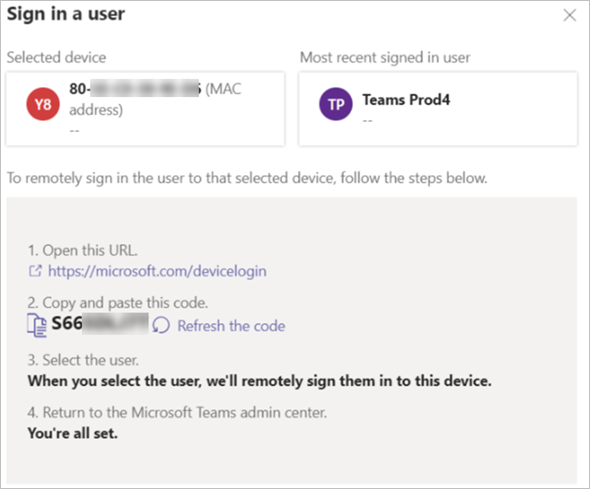Click the red Y8 device avatar
590x489 pixels.
click(x=43, y=104)
